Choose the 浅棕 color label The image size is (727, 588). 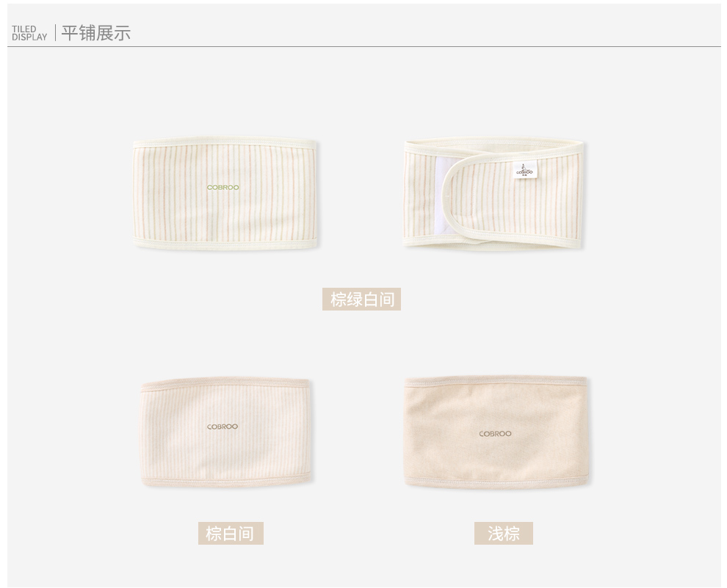(503, 534)
